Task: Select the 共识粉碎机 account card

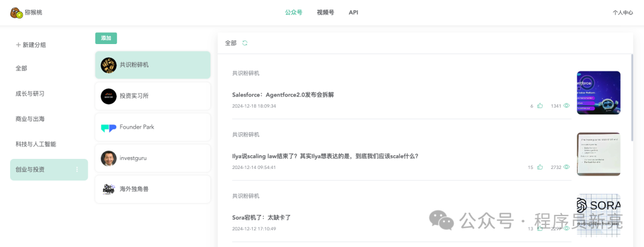Action: tap(153, 65)
